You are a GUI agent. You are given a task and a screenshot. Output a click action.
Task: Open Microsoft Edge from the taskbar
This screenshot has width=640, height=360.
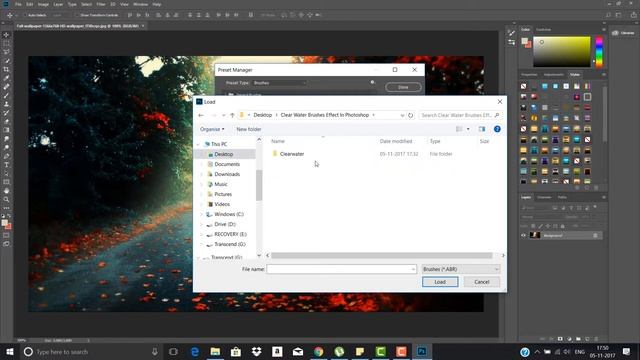point(195,351)
